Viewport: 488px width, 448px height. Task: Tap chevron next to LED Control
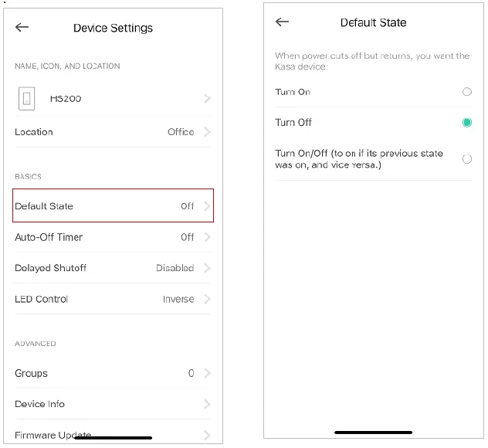[x=207, y=299]
